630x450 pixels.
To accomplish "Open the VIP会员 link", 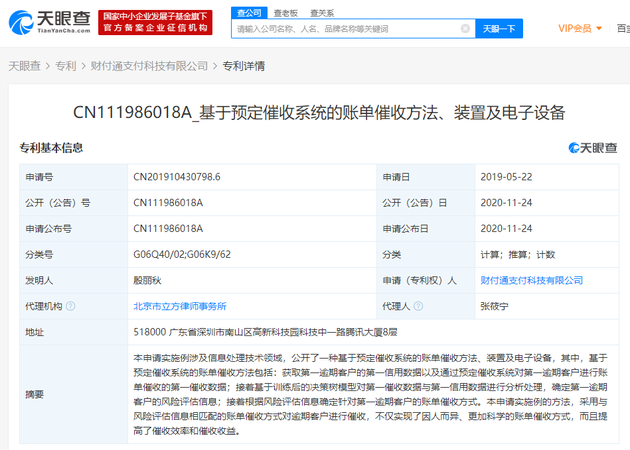I will 575,29.
